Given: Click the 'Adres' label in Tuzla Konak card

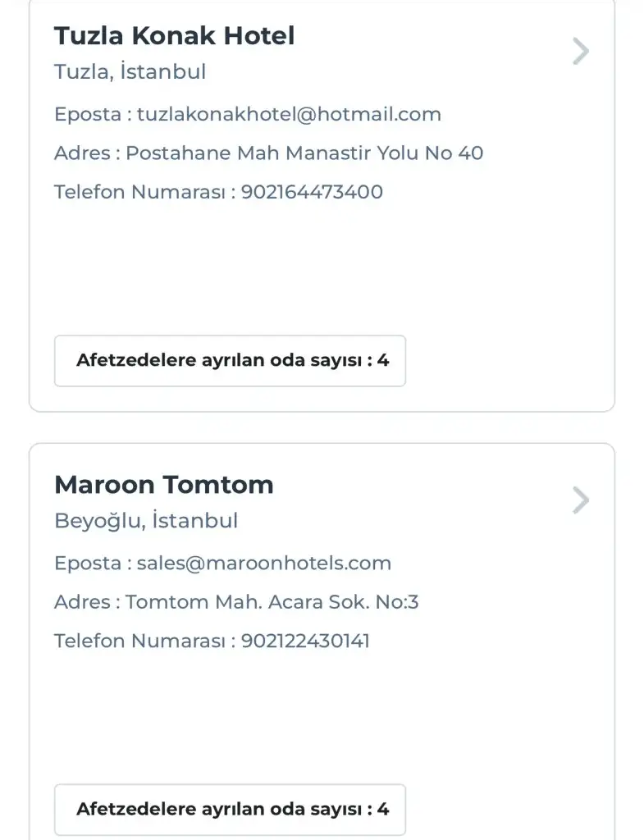Looking at the screenshot, I should [x=82, y=153].
